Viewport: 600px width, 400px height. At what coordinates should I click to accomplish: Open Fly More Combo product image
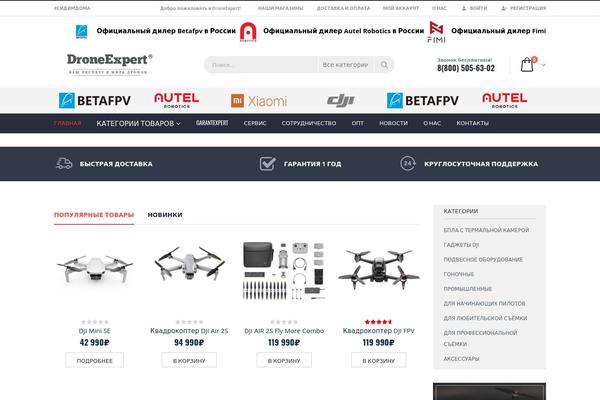tap(284, 271)
